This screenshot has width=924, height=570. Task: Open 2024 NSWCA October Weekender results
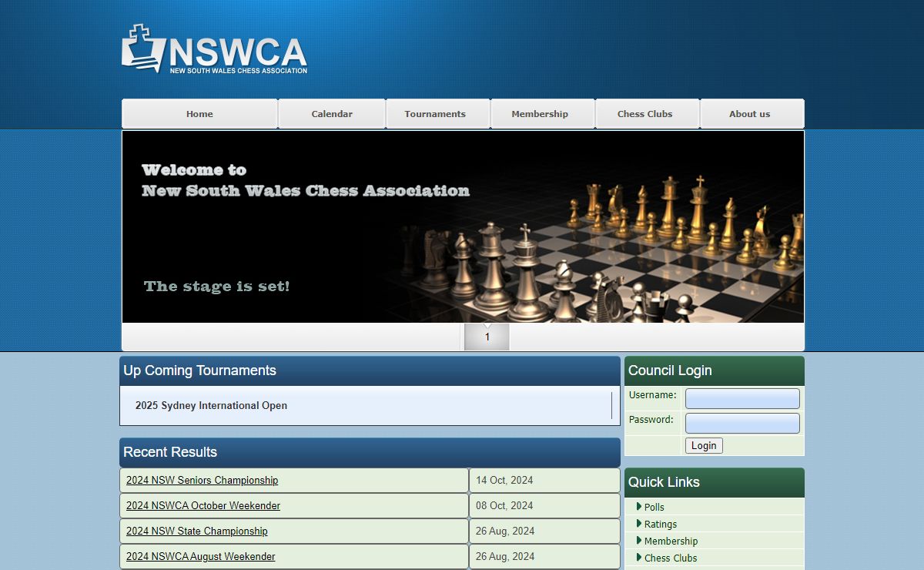tap(203, 505)
